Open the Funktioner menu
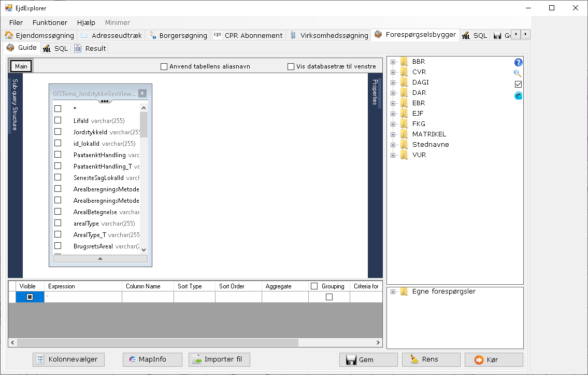The image size is (588, 375). pyautogui.click(x=50, y=22)
